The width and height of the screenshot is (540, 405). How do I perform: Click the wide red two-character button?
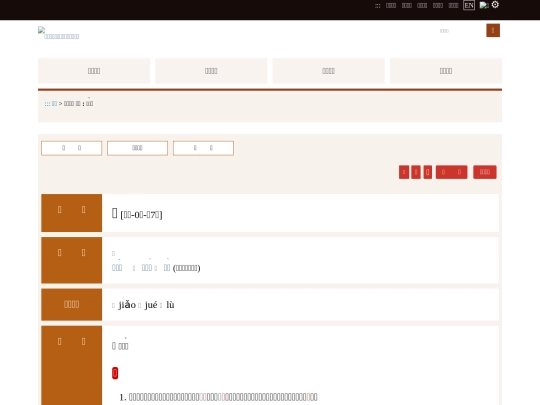click(451, 172)
